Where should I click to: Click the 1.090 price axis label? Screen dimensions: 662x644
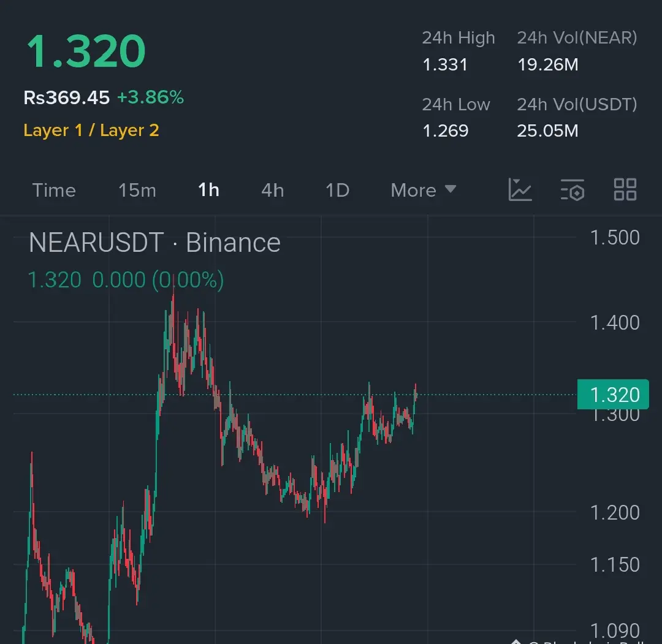615,631
